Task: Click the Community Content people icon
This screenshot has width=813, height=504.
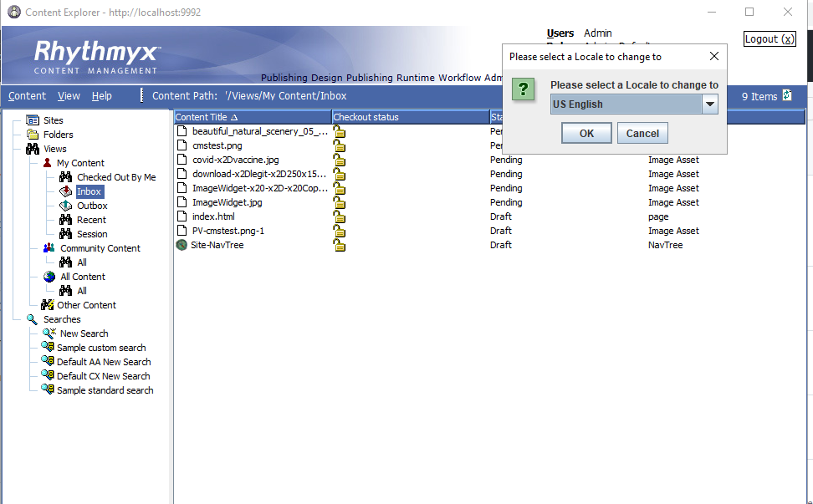Action: point(48,248)
